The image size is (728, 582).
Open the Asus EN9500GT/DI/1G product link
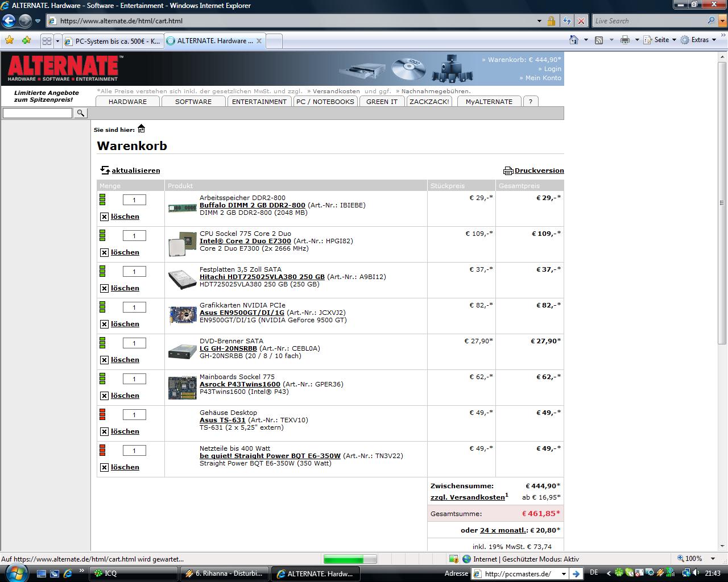tap(242, 313)
